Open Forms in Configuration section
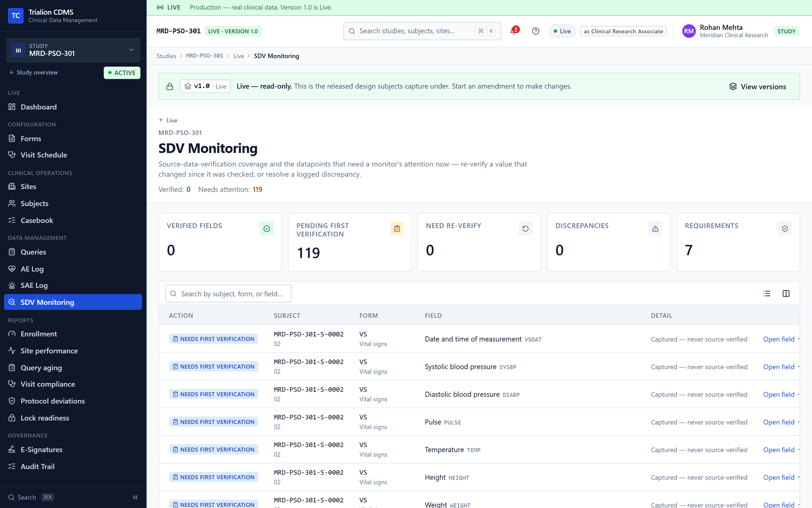 tap(73, 138)
